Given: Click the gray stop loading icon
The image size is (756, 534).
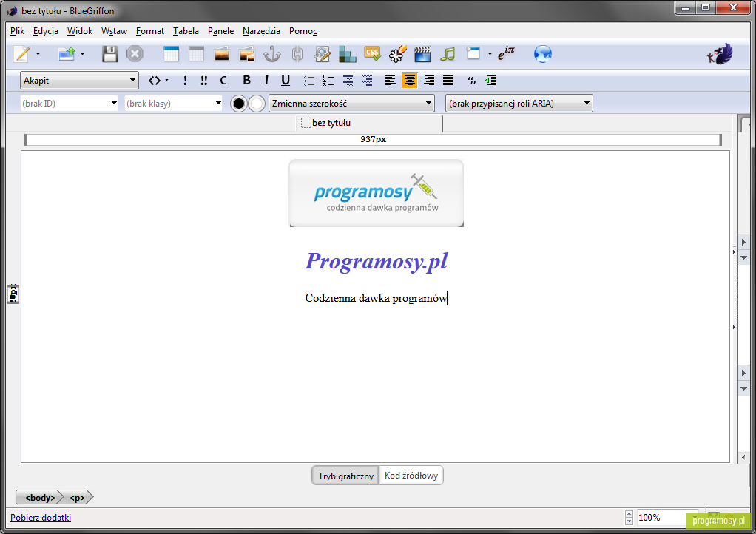Looking at the screenshot, I should [135, 54].
